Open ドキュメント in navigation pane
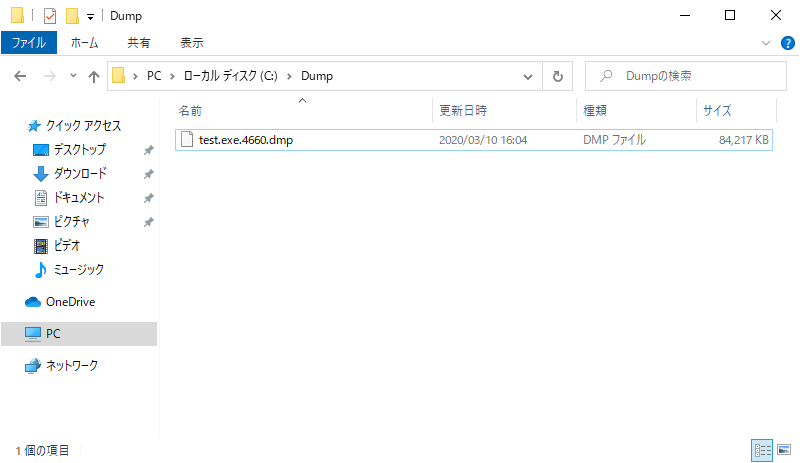 [x=79, y=198]
